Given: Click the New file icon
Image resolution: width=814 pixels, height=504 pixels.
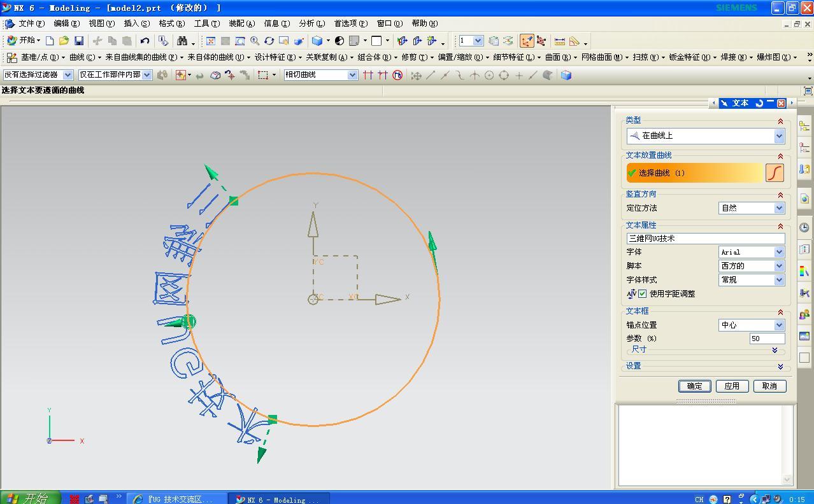Looking at the screenshot, I should [50, 41].
